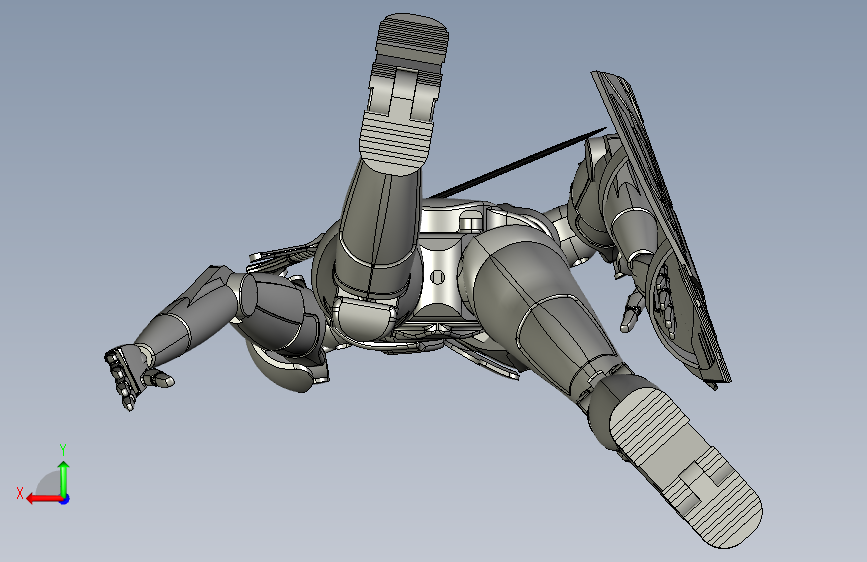This screenshot has height=562, width=867.
Task: Select the gray XY plane arc on the triad
Action: (49, 484)
